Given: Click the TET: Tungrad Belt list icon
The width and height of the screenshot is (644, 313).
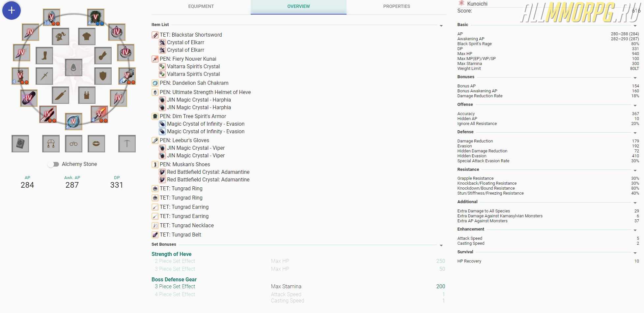Looking at the screenshot, I should point(155,235).
